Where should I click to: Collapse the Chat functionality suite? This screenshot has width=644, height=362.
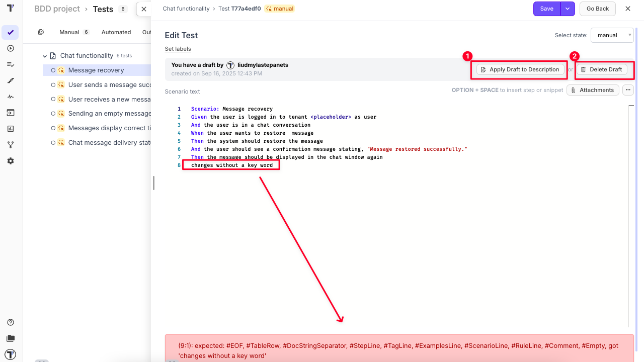coord(45,56)
